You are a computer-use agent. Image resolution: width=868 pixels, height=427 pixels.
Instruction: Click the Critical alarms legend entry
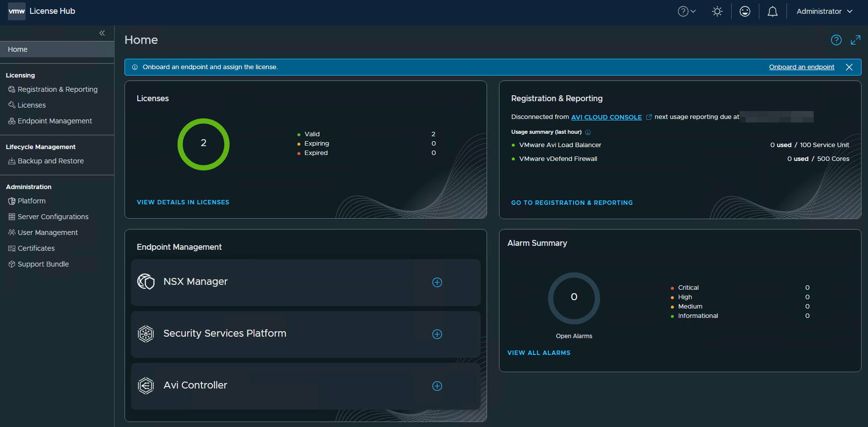[740, 288]
